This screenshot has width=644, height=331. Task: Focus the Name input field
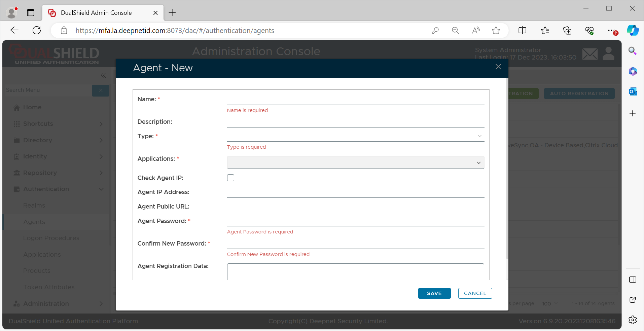point(355,100)
